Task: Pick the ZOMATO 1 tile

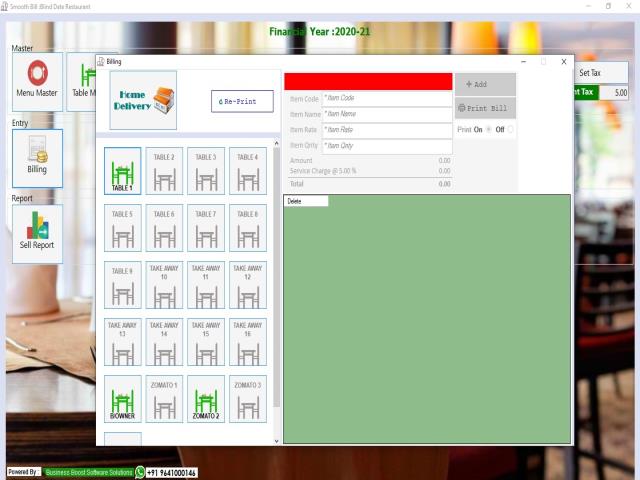Action: click(x=164, y=399)
